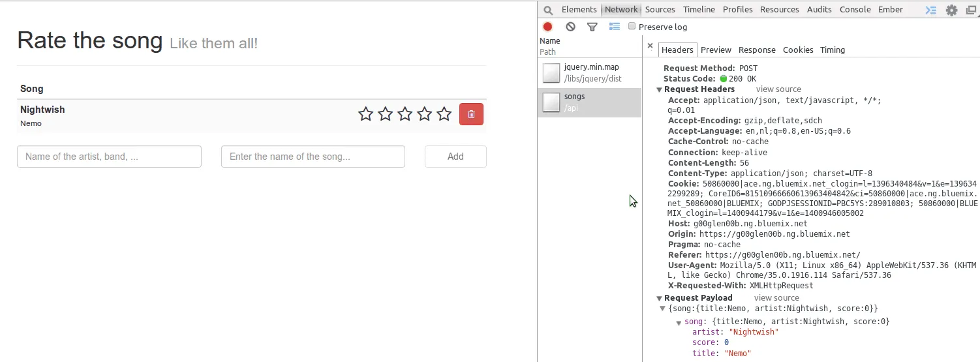Rate Nemo with the first star
This screenshot has width=980, height=362.
[x=365, y=114]
